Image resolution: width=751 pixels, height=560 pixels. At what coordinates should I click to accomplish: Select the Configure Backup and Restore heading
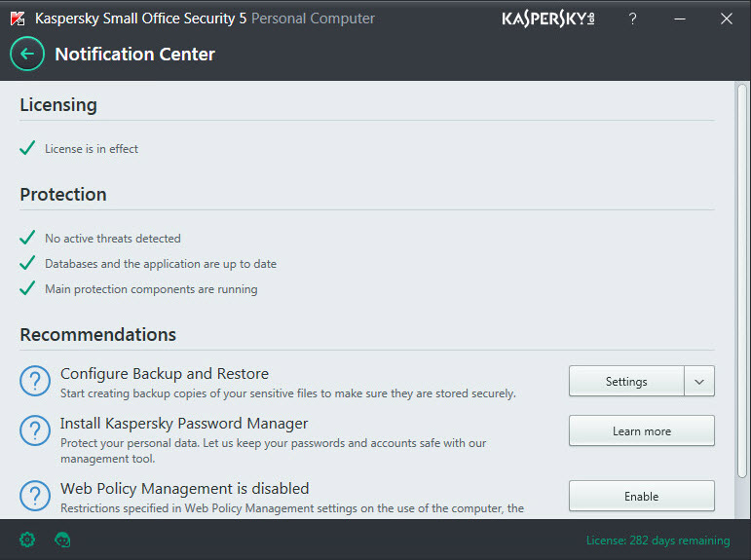click(165, 374)
